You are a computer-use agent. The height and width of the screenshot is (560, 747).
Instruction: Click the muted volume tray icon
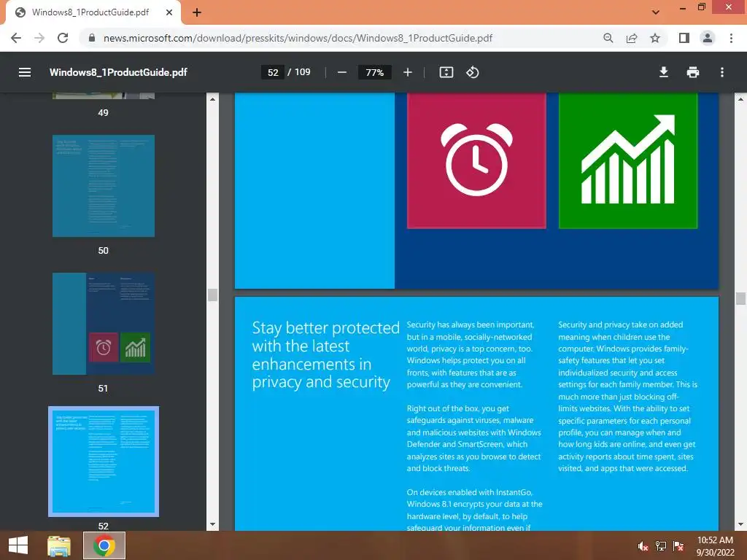(x=643, y=546)
